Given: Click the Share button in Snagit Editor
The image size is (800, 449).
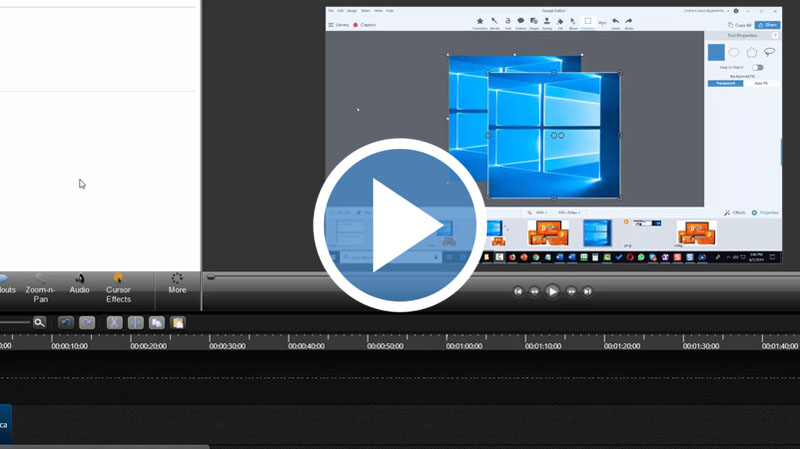Looking at the screenshot, I should pyautogui.click(x=768, y=25).
